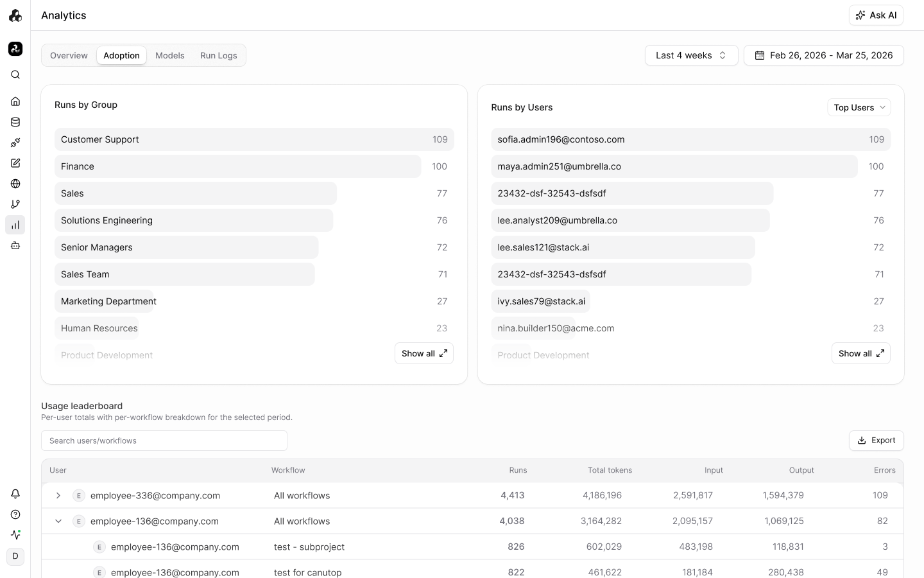Click the Errors column header
Image resolution: width=924 pixels, height=578 pixels.
pos(885,470)
